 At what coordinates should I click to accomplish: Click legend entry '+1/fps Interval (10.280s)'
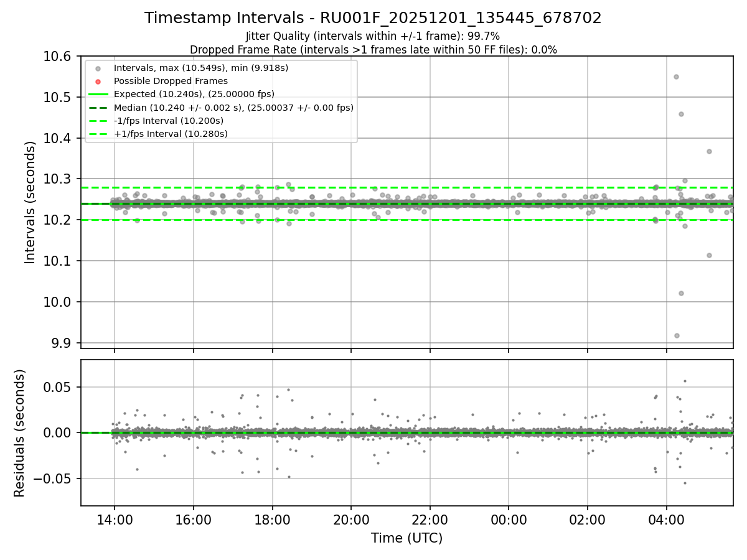[171, 134]
